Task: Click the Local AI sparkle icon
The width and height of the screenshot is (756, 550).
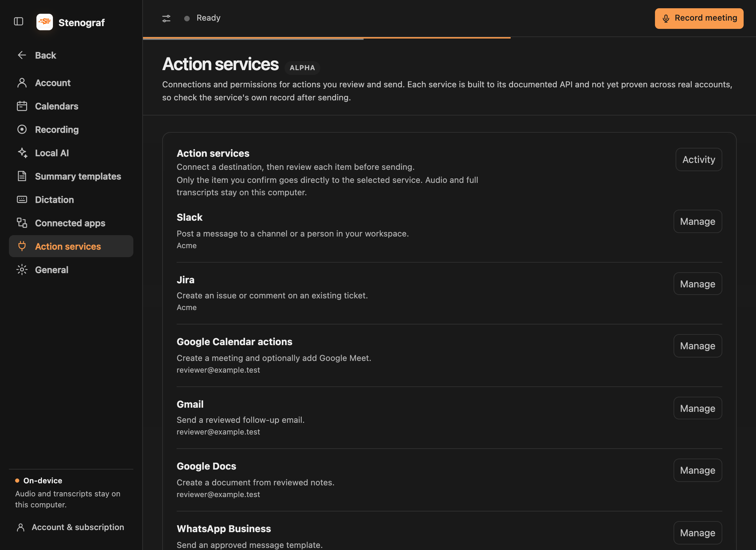Action: tap(23, 153)
